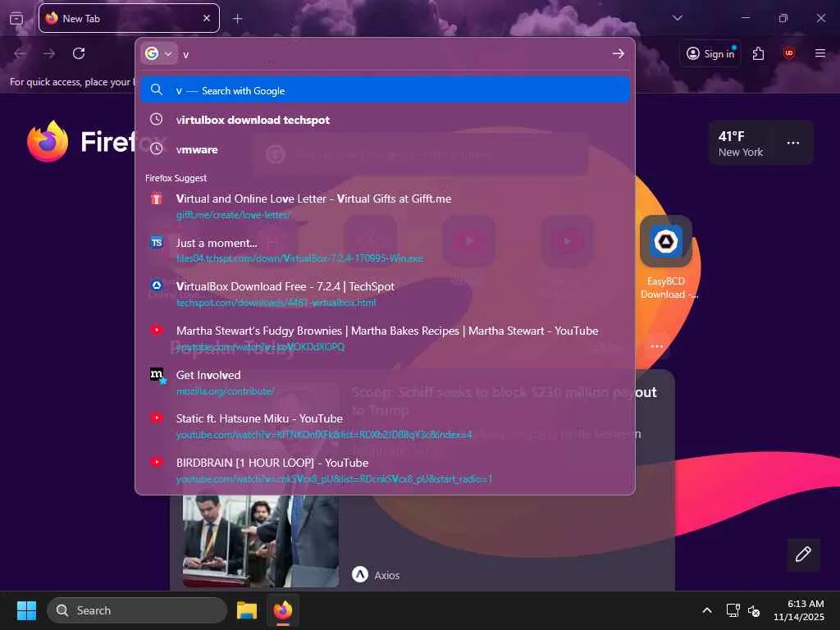840x630 pixels.
Task: Click inside the address bar text field
Action: click(394, 54)
